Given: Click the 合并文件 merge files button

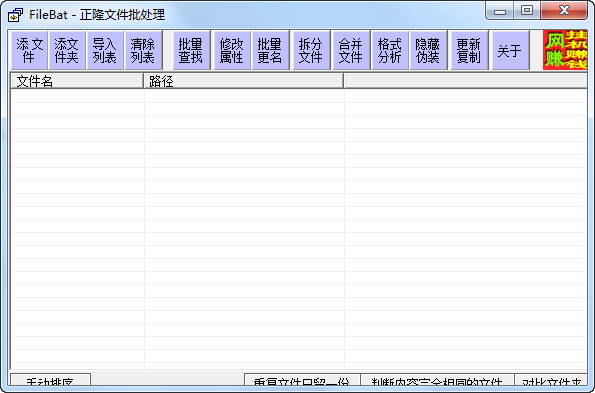Looking at the screenshot, I should (351, 50).
